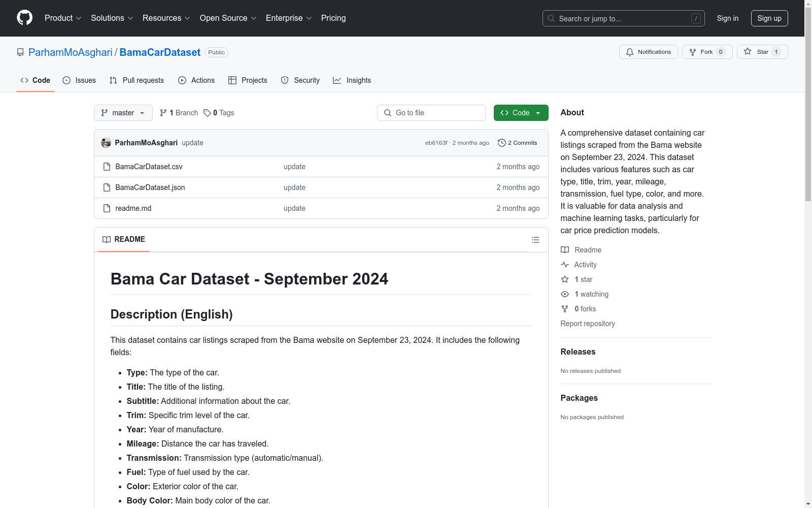Click the branch icon beside 1 Branch

pyautogui.click(x=163, y=113)
